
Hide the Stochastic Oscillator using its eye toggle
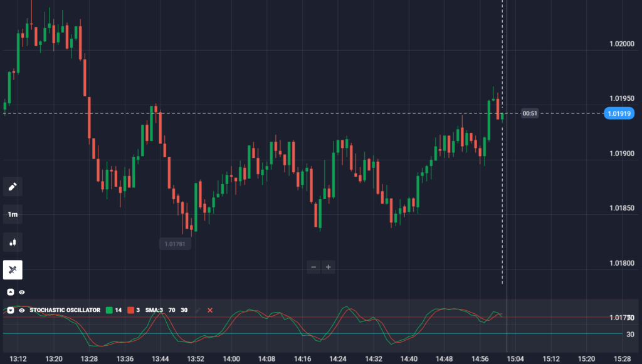21,309
